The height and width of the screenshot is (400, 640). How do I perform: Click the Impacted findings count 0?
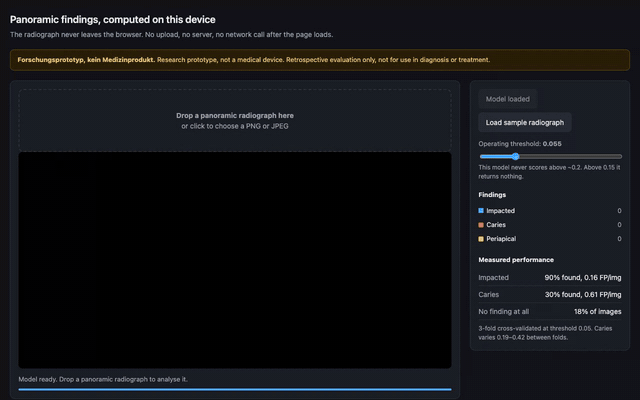(x=619, y=211)
